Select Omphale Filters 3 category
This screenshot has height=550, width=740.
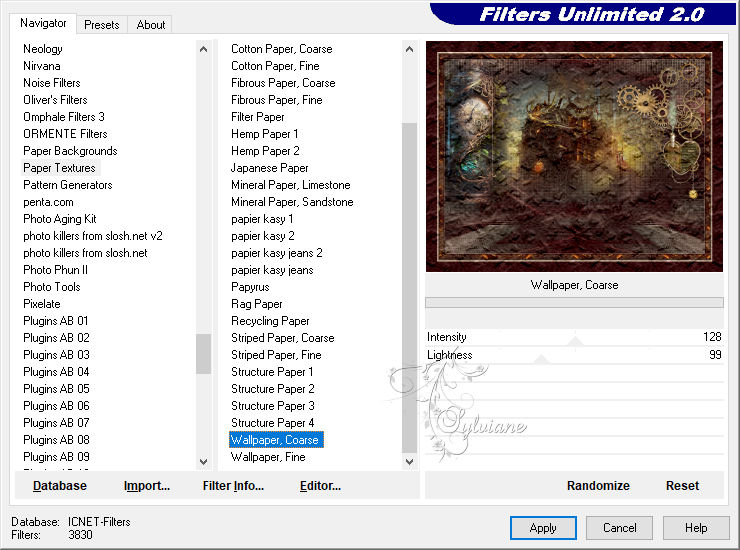(64, 117)
